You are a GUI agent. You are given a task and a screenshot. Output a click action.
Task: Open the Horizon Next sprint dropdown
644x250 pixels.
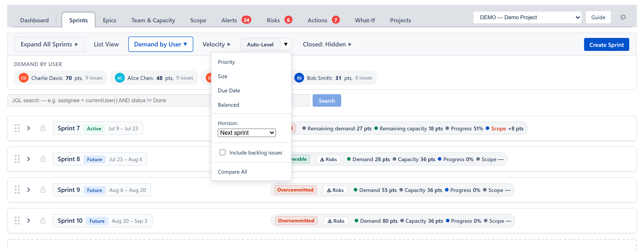[247, 133]
